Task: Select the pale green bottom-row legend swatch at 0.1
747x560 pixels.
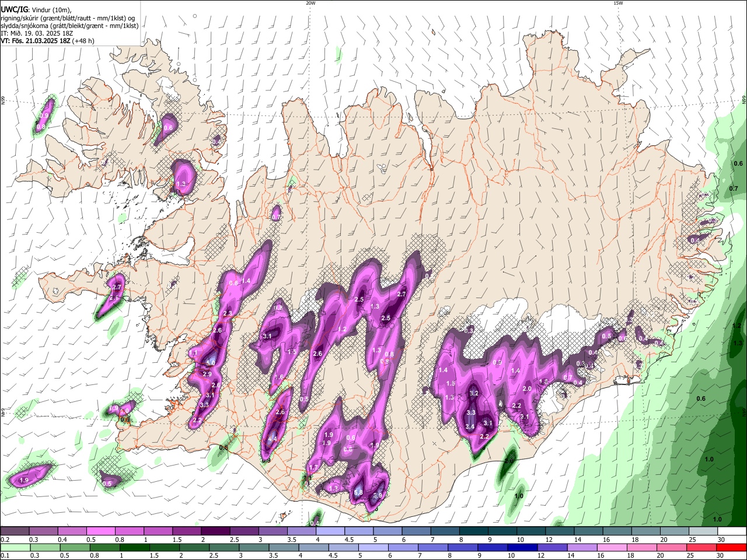Action: point(15,548)
